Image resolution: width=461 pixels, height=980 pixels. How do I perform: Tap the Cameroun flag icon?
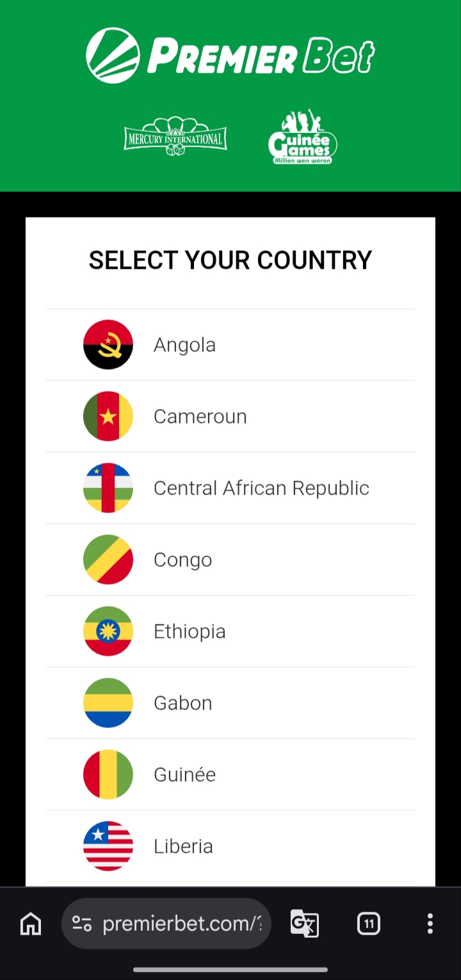(x=108, y=416)
